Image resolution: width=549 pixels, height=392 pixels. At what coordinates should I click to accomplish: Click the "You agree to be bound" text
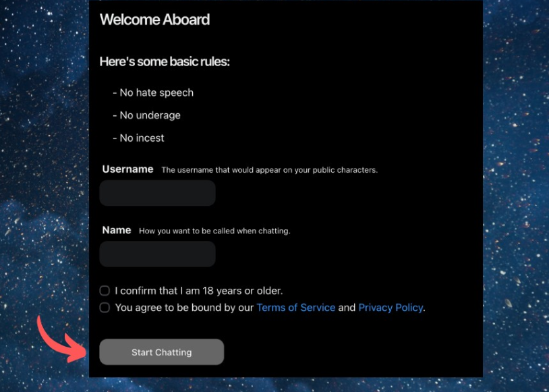coord(184,308)
